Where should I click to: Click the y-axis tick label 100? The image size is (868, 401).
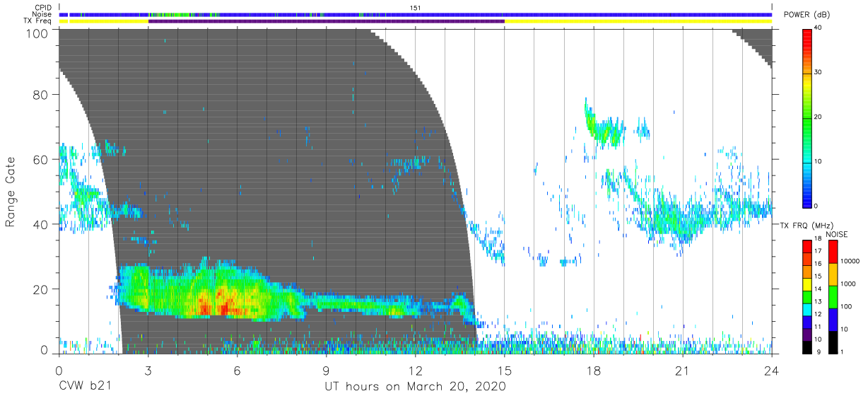pos(37,33)
